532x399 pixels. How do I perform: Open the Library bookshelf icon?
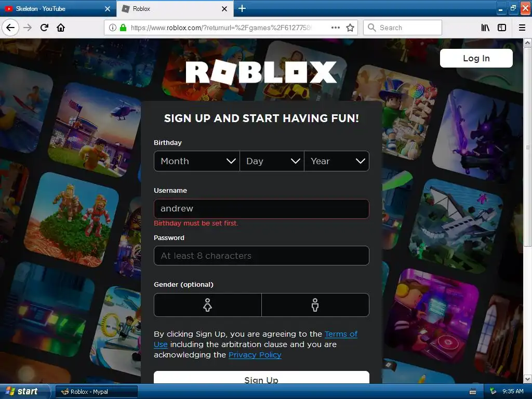click(485, 28)
